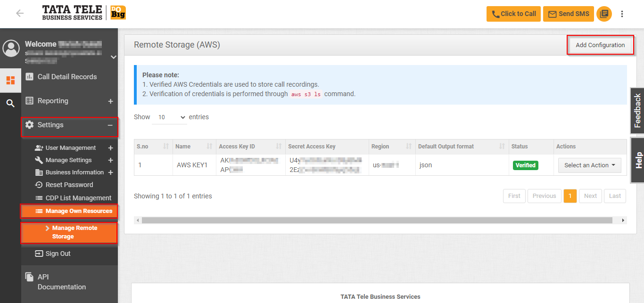The image size is (644, 303).
Task: Click the Reporting list icon
Action: pos(29,100)
